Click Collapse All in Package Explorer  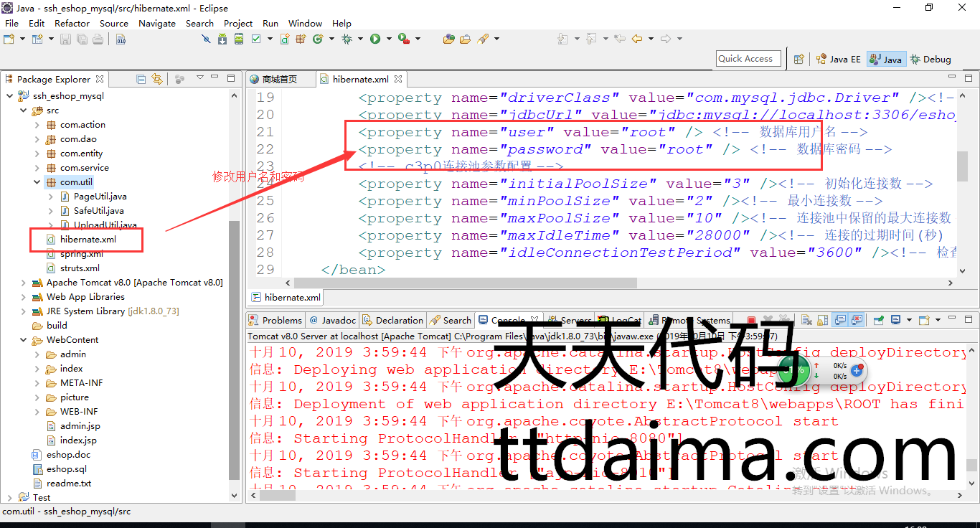coord(141,79)
